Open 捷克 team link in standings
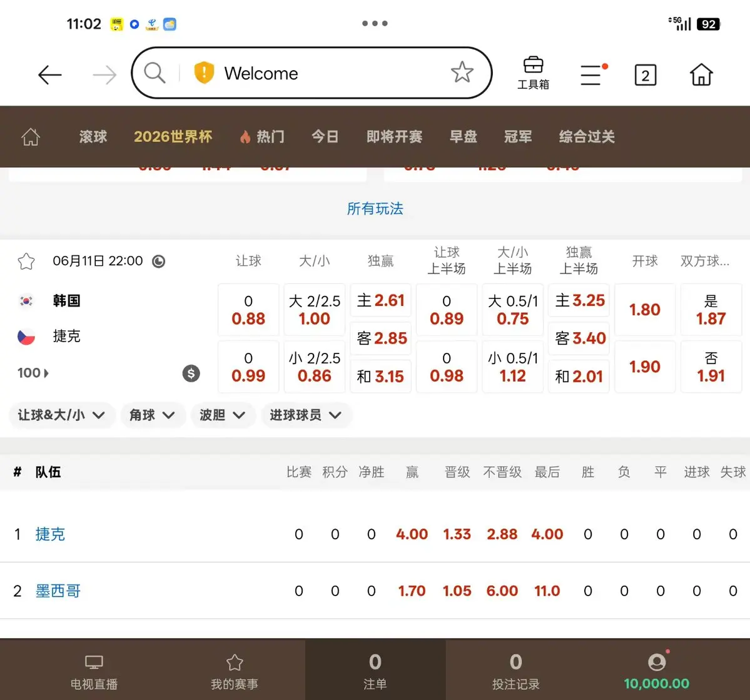 (50, 534)
